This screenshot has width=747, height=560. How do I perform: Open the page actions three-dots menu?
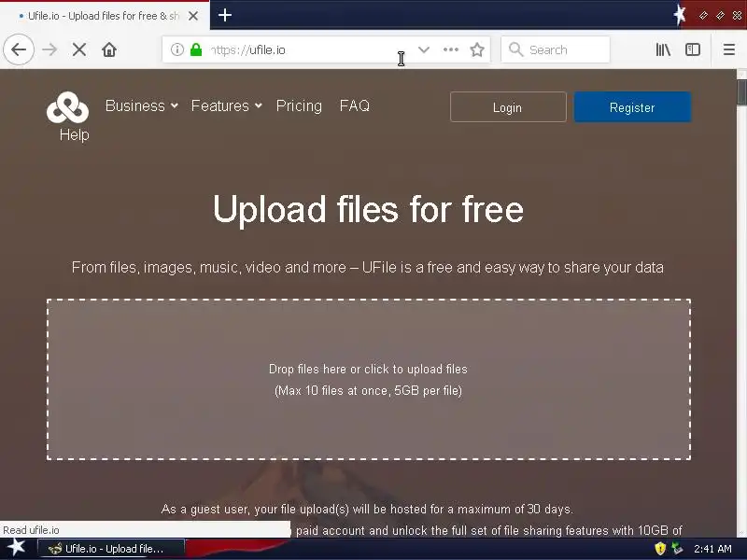click(x=451, y=49)
